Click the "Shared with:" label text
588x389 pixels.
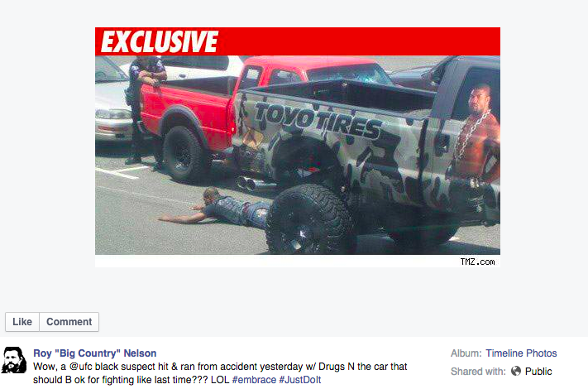(478, 372)
